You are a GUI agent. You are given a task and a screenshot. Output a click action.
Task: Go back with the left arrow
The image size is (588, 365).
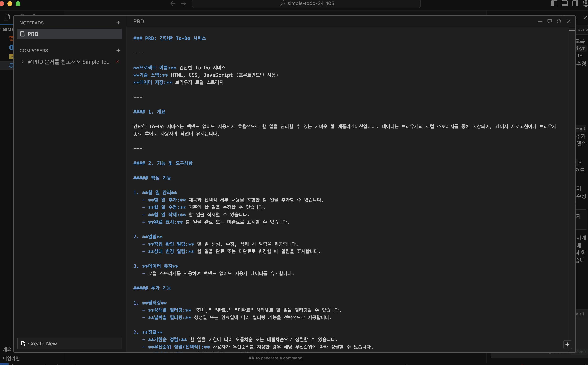pyautogui.click(x=173, y=3)
